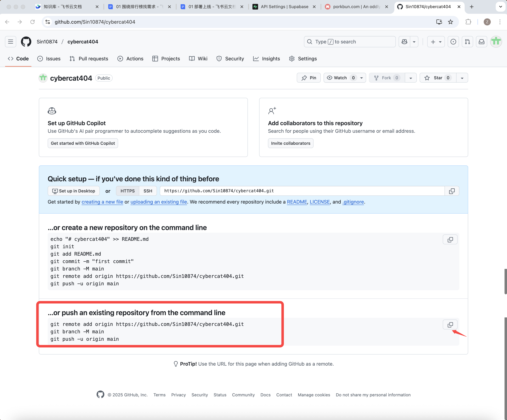Open the Chrome extensions puzzle icon
This screenshot has height=420, width=507.
(468, 22)
